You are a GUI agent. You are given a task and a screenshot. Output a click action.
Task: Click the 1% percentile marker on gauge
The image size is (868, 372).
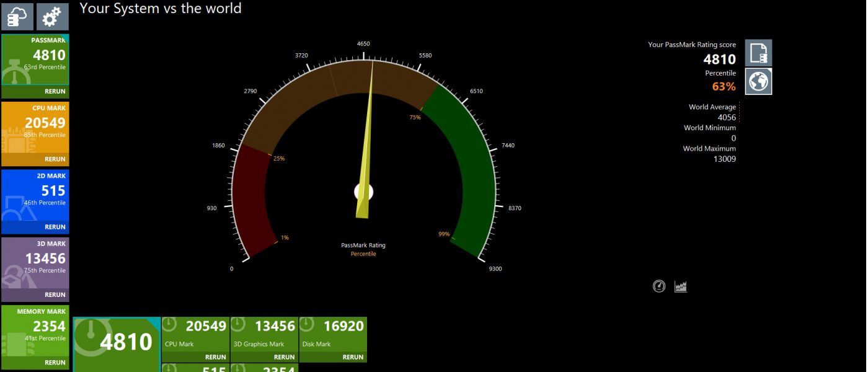tap(285, 237)
